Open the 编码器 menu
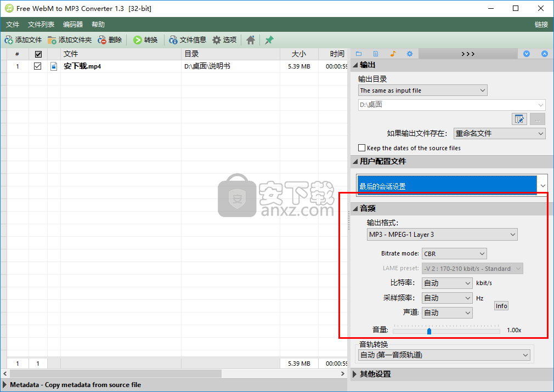This screenshot has height=392, width=554. point(73,24)
